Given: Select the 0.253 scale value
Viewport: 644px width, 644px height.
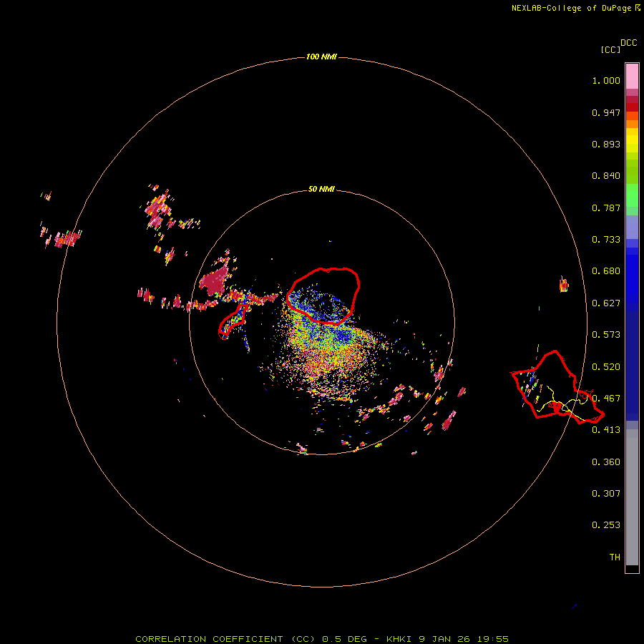Looking at the screenshot, I should coord(606,525).
